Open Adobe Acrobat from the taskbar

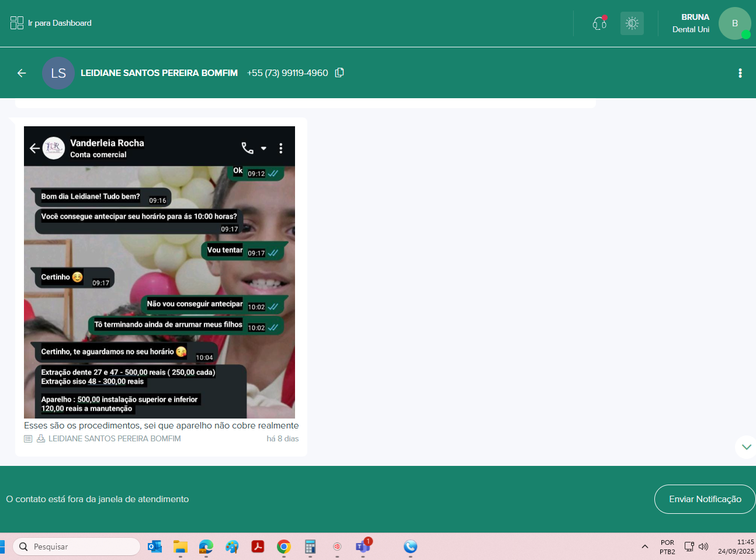(258, 547)
